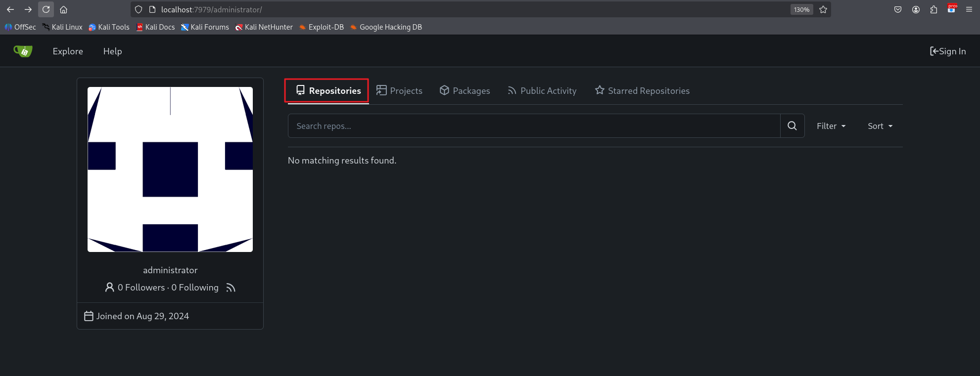This screenshot has width=980, height=376.
Task: Open the browser home page icon
Action: [x=63, y=9]
